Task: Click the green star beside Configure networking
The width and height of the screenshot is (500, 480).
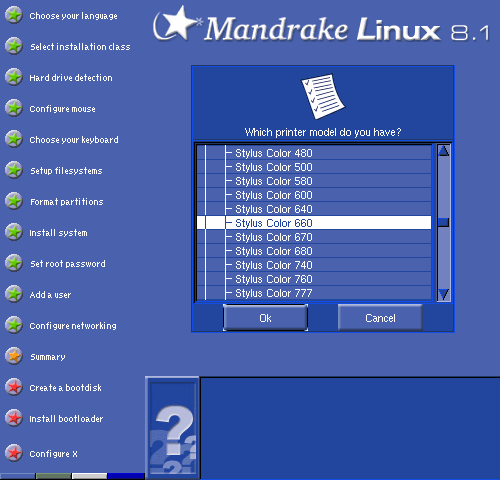Action: 14,325
